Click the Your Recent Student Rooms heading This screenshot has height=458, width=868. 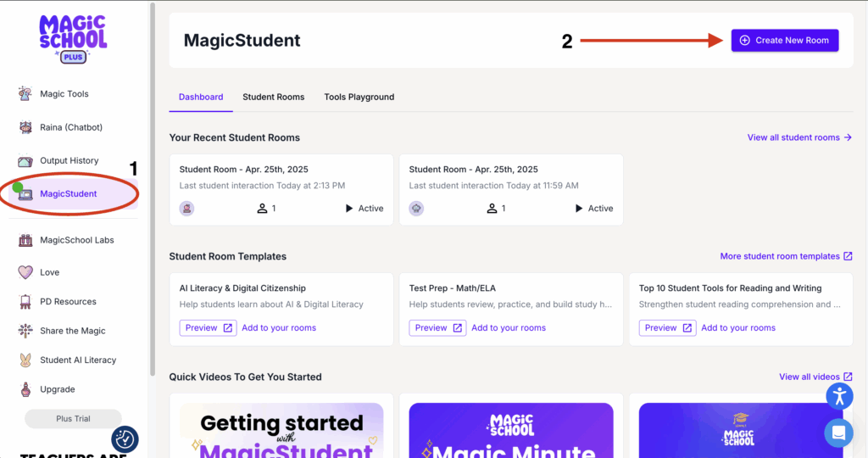(x=235, y=137)
